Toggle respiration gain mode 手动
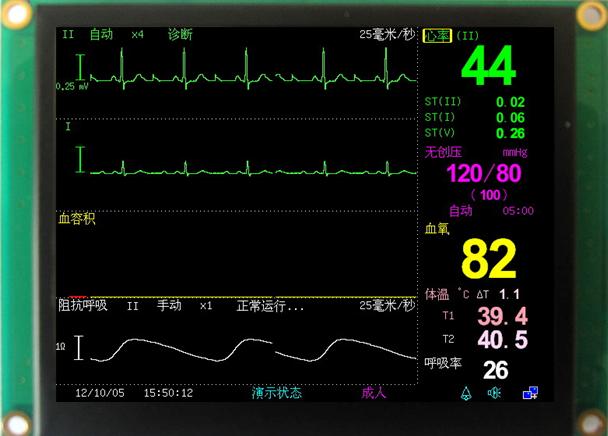Screen dimensions: 608x436 pyautogui.click(x=168, y=306)
